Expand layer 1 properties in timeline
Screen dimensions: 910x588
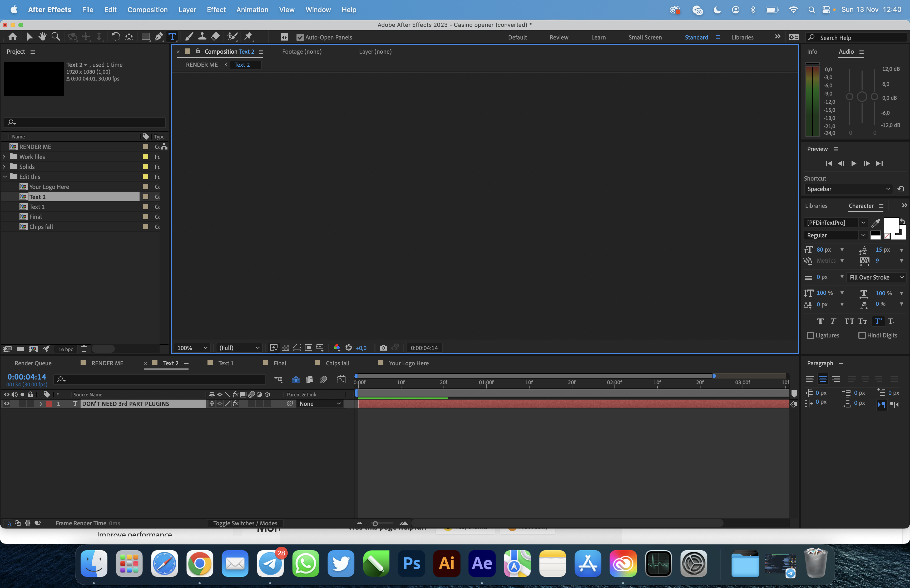(41, 403)
